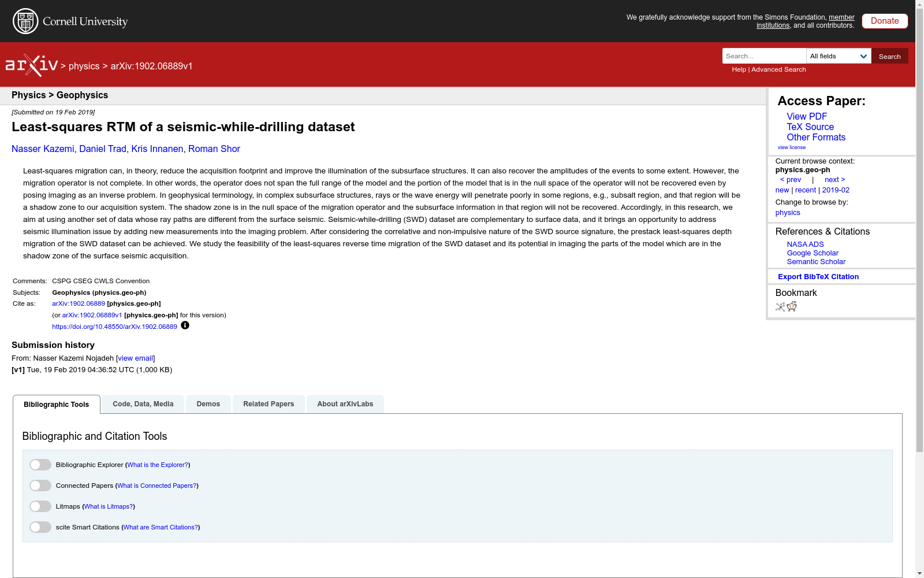This screenshot has height=578, width=924.
Task: Click the view email link
Action: coord(135,358)
